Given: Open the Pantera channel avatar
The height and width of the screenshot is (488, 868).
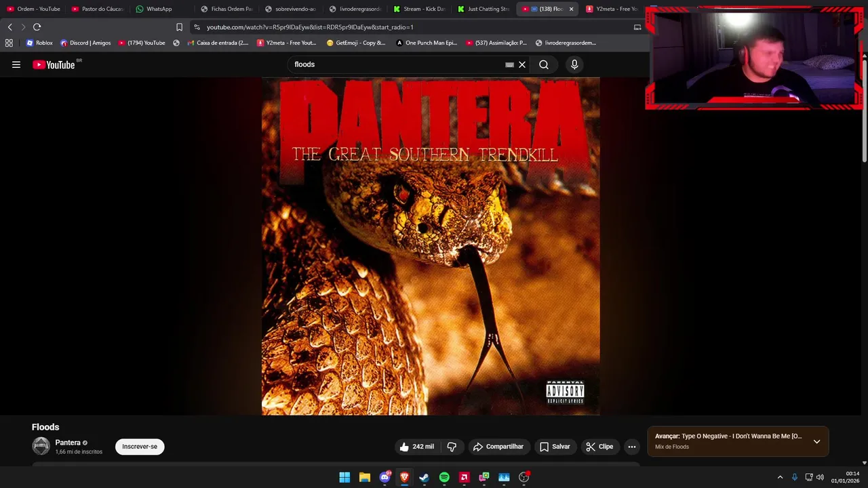Looking at the screenshot, I should (x=41, y=446).
